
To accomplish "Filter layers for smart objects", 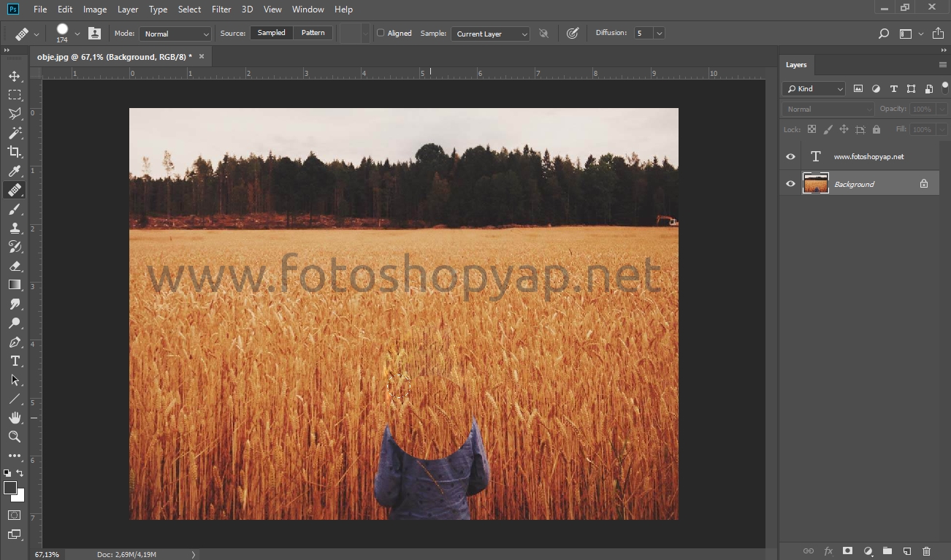I will pyautogui.click(x=928, y=89).
